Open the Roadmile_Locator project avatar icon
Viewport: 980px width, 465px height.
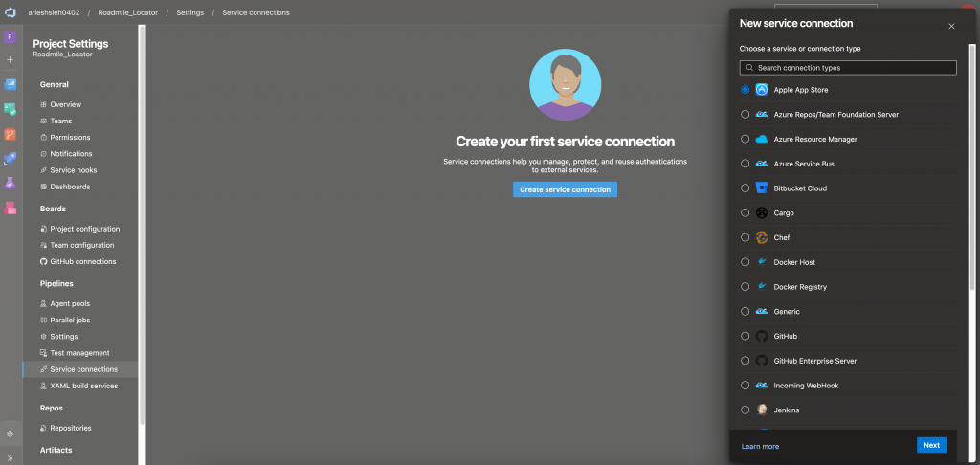click(10, 37)
